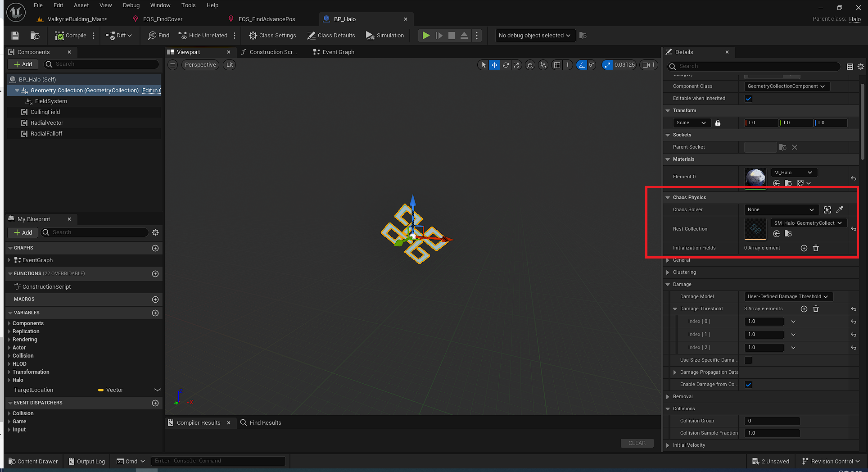
Task: Click the Eject icon
Action: pos(464,36)
